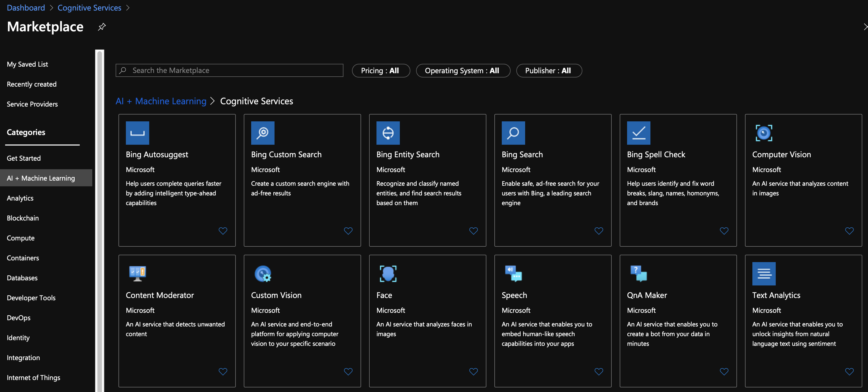Open the Pricing filter dropdown

[381, 70]
